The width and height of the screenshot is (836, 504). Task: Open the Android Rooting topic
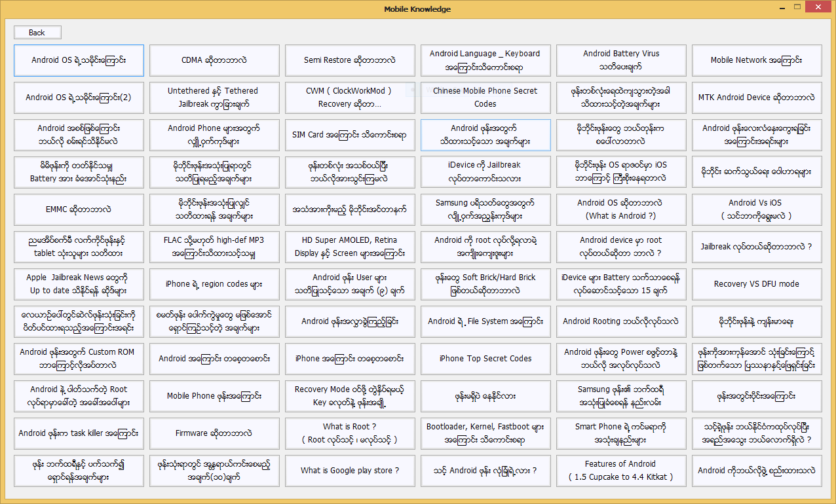click(x=621, y=321)
